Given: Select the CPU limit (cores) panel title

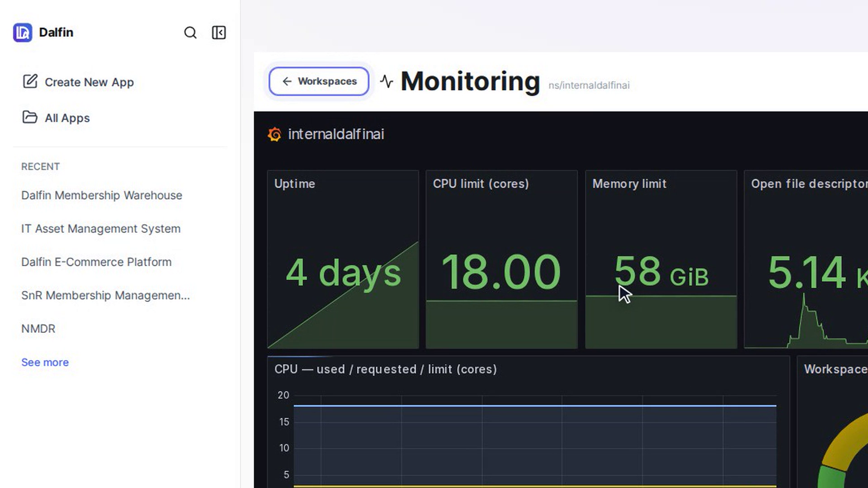Looking at the screenshot, I should pyautogui.click(x=481, y=184).
